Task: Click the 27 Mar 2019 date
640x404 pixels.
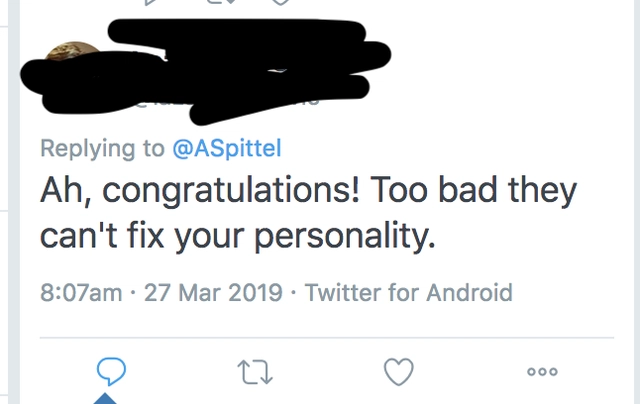Action: pos(213,293)
